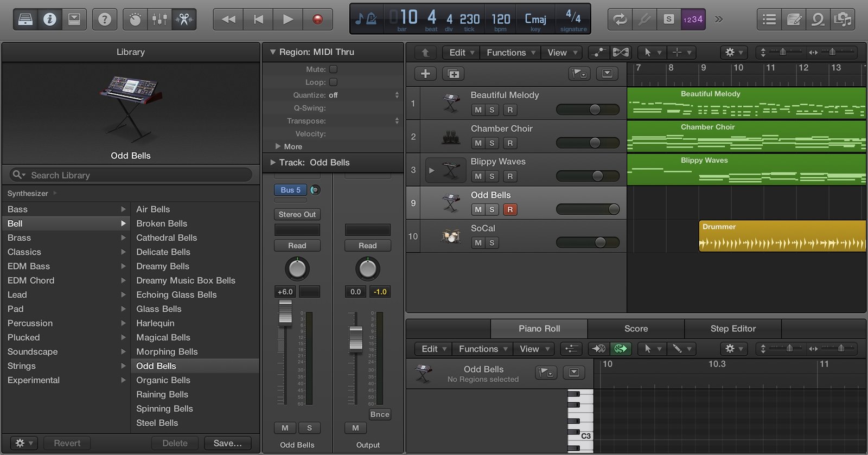868x455 pixels.
Task: Duplicate track with plus-box icon
Action: pos(454,74)
